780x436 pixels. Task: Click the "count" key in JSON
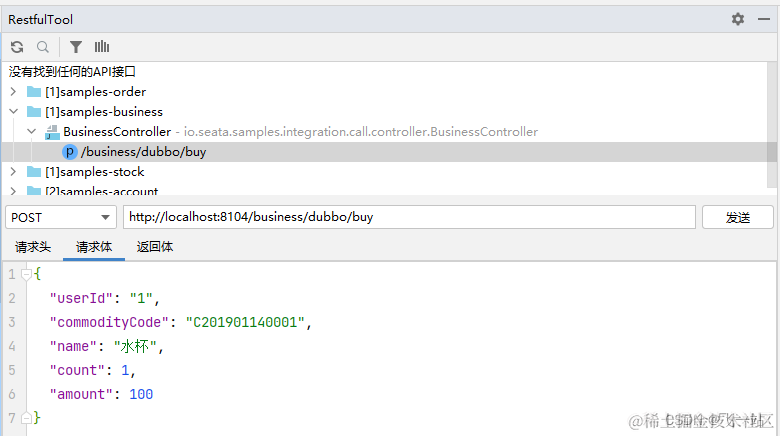(77, 370)
